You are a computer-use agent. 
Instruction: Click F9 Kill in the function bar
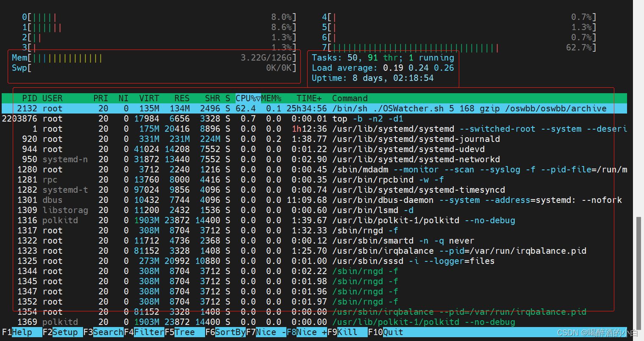(347, 332)
